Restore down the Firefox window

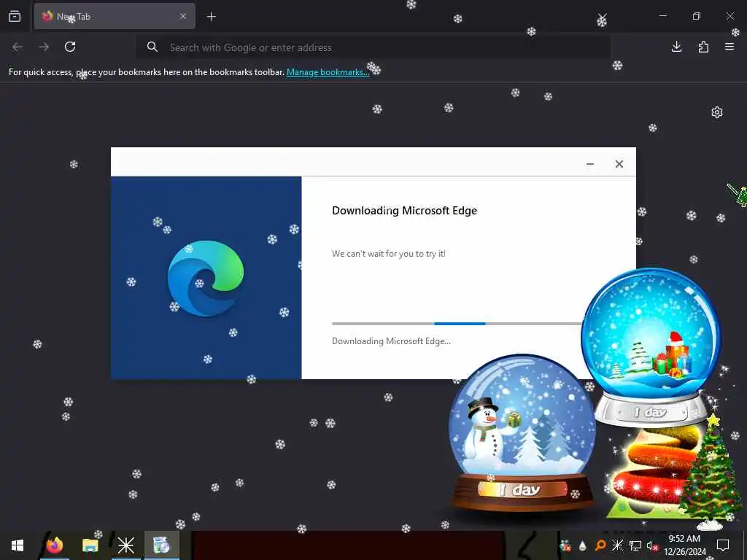point(697,16)
